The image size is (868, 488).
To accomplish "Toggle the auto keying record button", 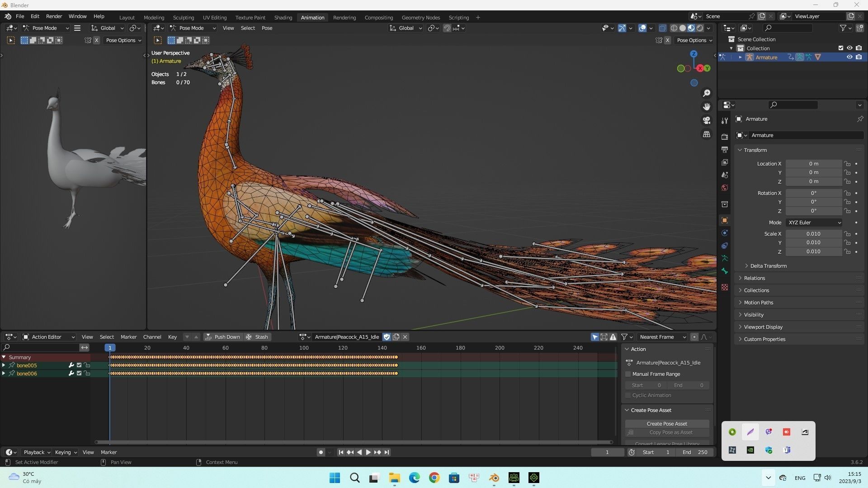I will [x=321, y=452].
